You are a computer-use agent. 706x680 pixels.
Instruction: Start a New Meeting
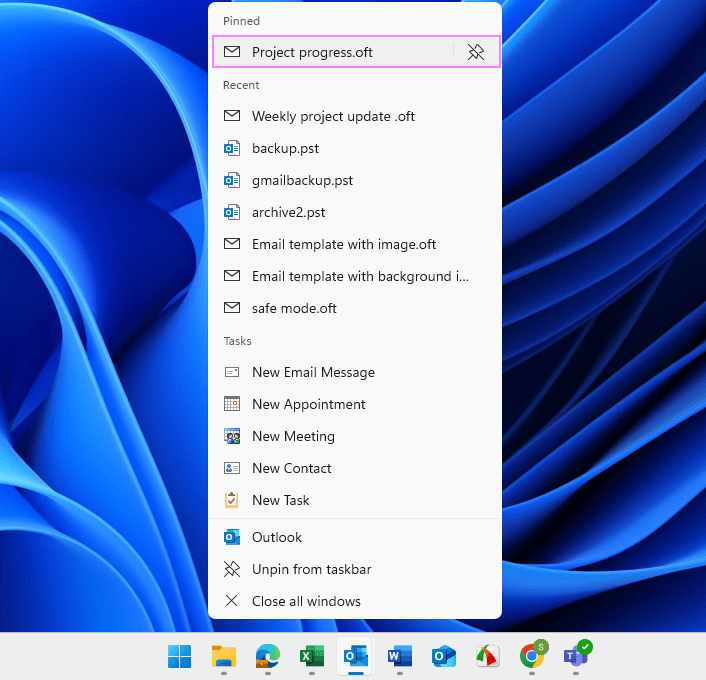[355, 436]
